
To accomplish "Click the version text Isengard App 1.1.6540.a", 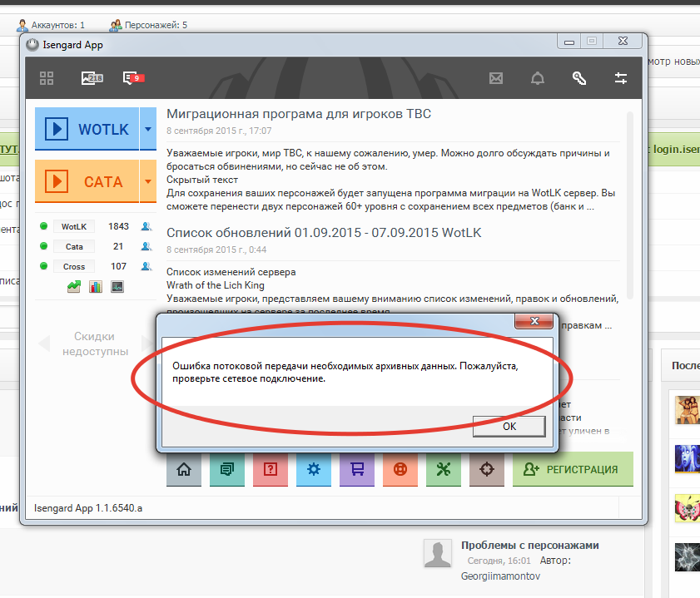I will (x=88, y=508).
